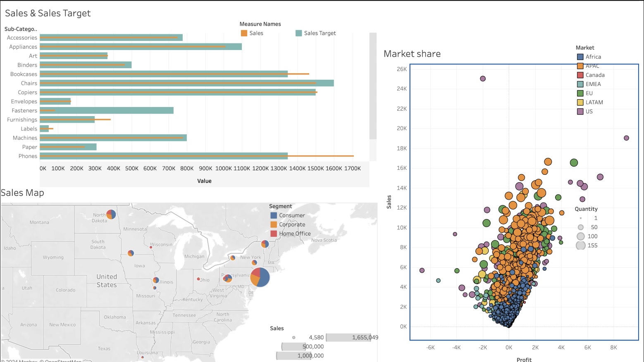The height and width of the screenshot is (362, 644).
Task: Click the Africa market legend swatch
Action: 580,57
